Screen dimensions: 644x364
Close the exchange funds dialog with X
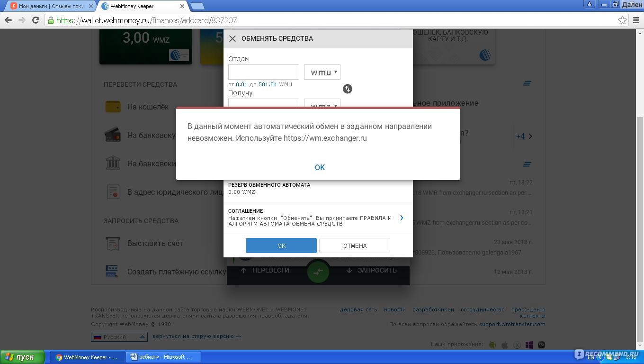click(233, 38)
